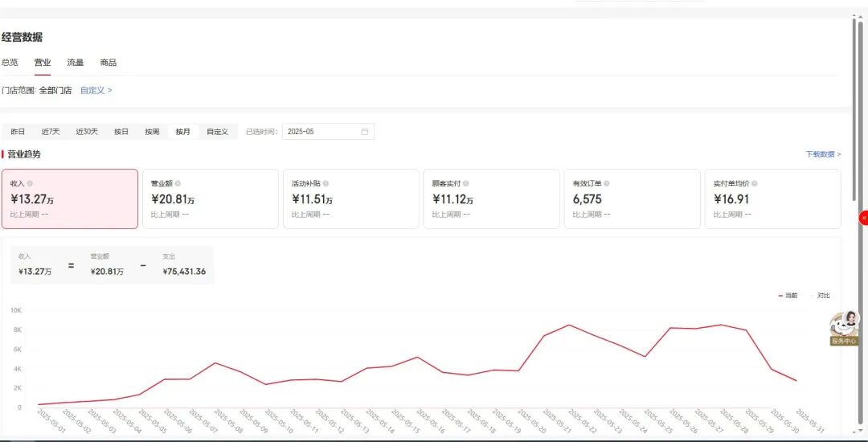Select the 有效订单 metric card

[x=633, y=198]
